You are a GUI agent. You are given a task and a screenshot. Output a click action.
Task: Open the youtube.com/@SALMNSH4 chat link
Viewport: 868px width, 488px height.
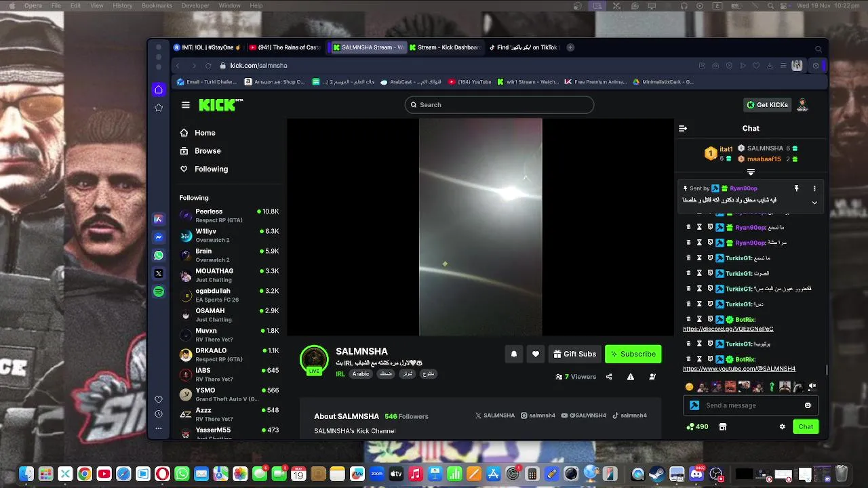point(738,369)
